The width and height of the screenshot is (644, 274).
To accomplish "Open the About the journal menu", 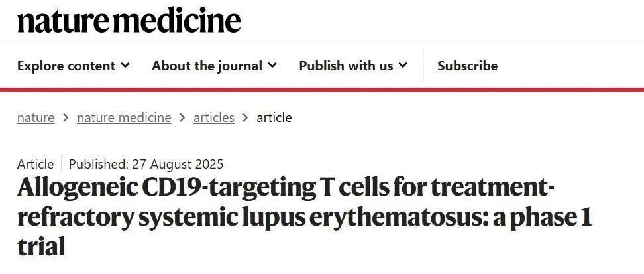I will click(x=214, y=66).
